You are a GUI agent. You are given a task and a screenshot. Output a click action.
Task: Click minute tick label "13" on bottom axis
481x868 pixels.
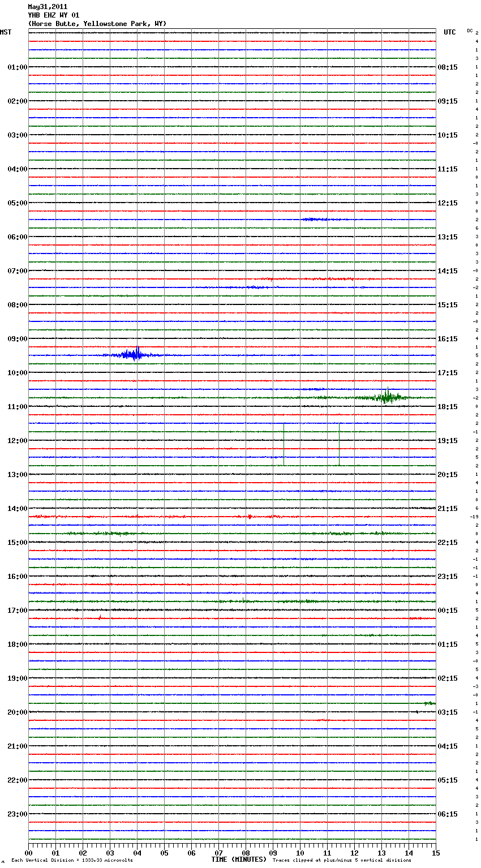(382, 853)
